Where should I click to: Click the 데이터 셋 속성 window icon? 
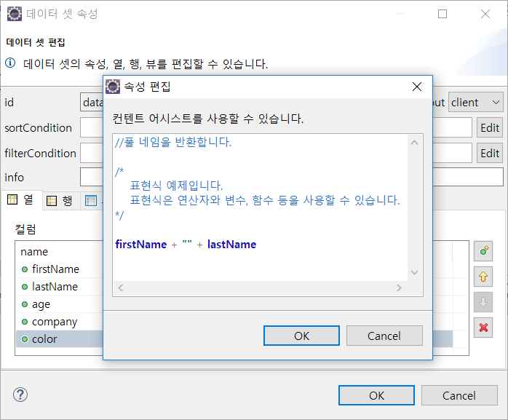coord(15,14)
